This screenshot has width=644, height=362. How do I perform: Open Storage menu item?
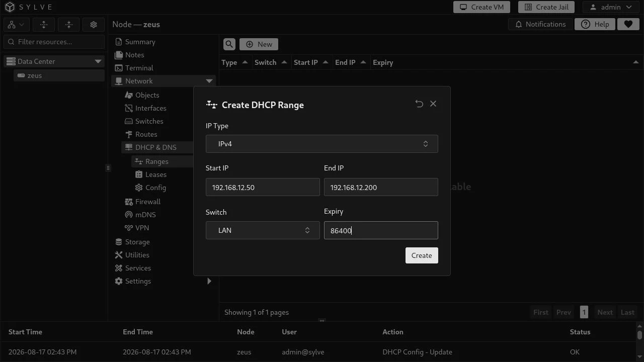(137, 242)
